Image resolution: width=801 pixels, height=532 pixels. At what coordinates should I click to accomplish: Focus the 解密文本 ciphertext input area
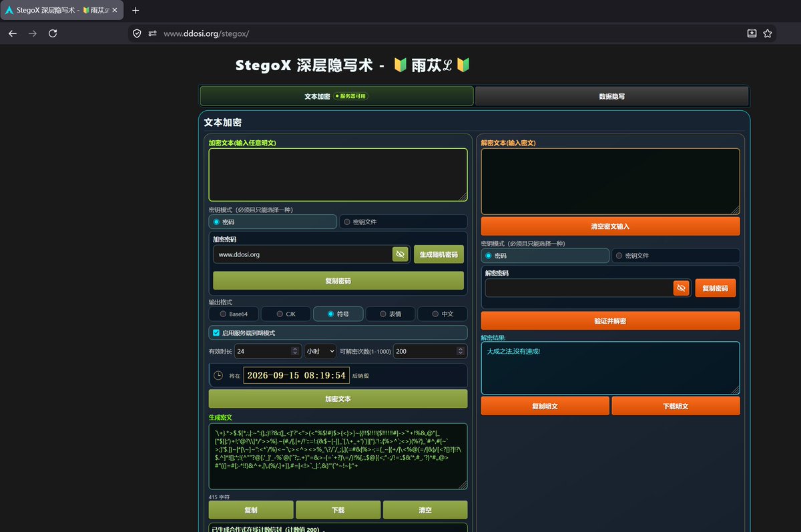(610, 182)
